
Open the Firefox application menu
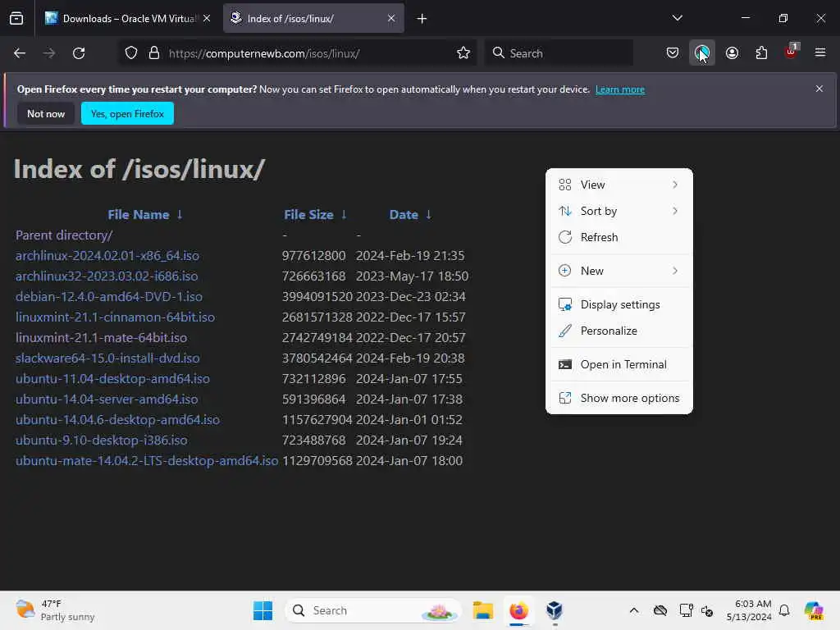coord(820,53)
